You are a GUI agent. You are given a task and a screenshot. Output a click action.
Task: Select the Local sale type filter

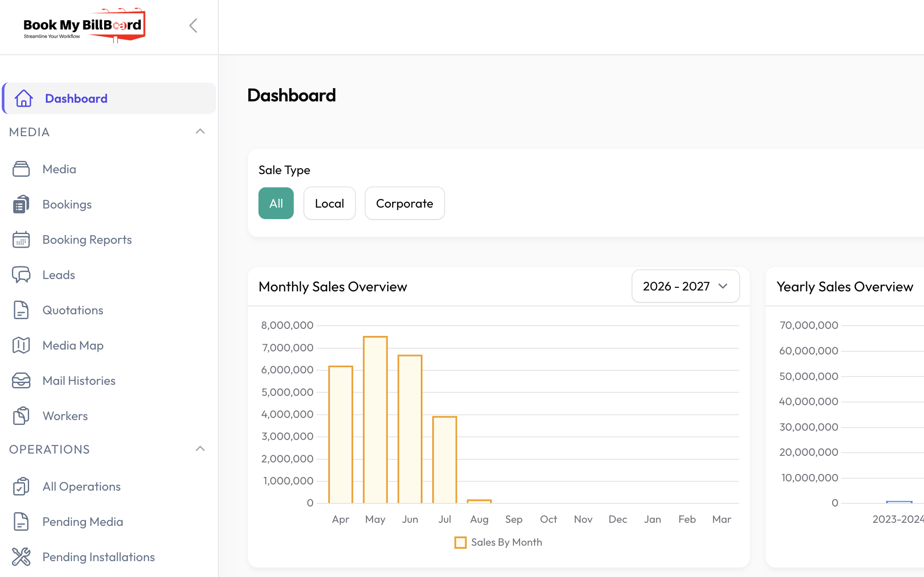(x=329, y=203)
